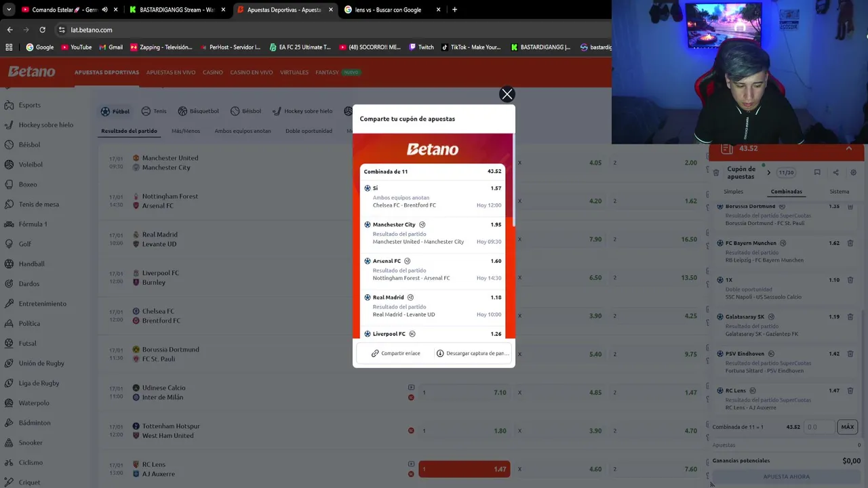Select Bádminton in sidebar
The image size is (868, 488).
point(35,423)
